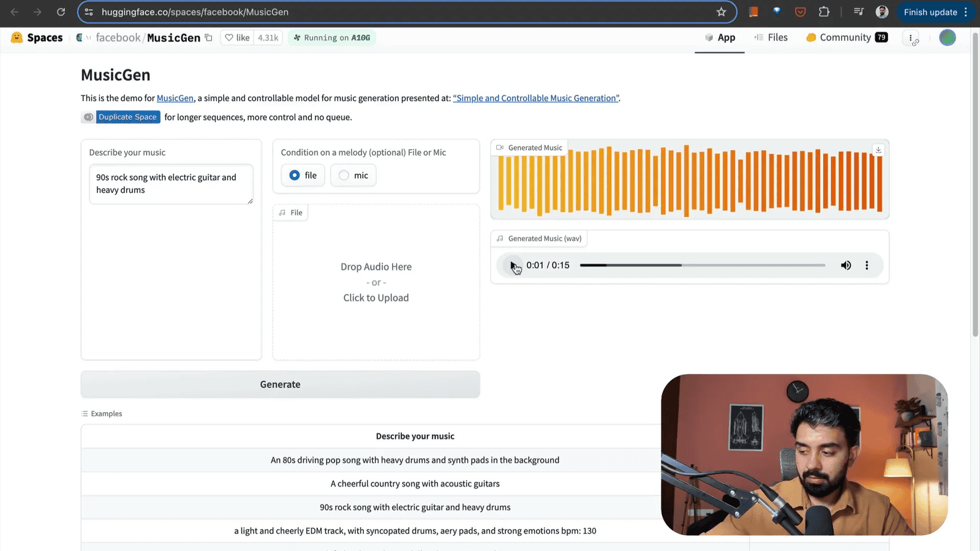Screen dimensions: 980x551
Task: Copy the MusicGen space name
Action: (209, 38)
